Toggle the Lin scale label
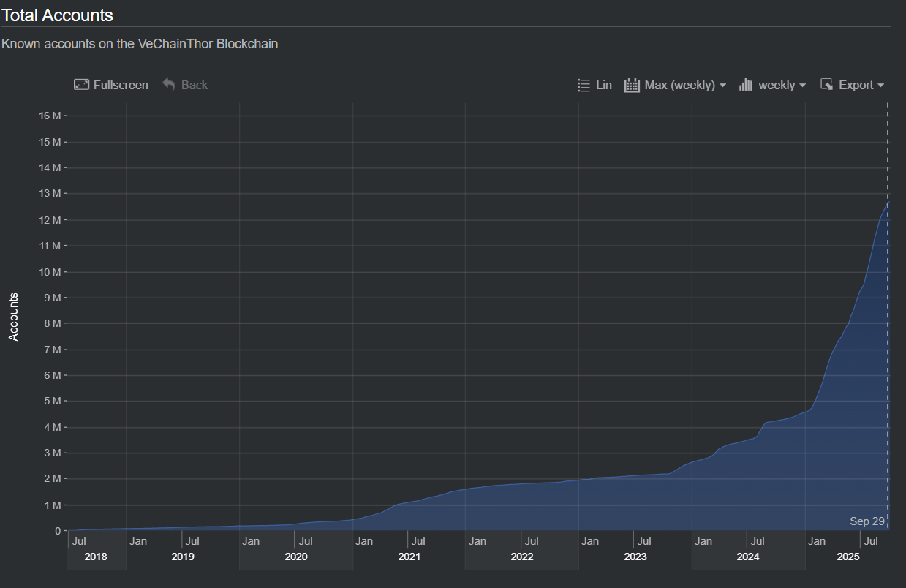The height and width of the screenshot is (588, 906). click(604, 85)
